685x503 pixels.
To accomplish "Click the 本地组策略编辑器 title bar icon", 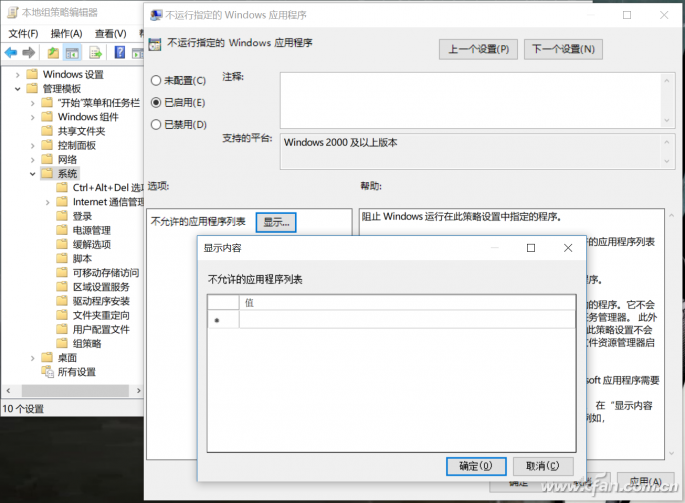I will pos(13,12).
